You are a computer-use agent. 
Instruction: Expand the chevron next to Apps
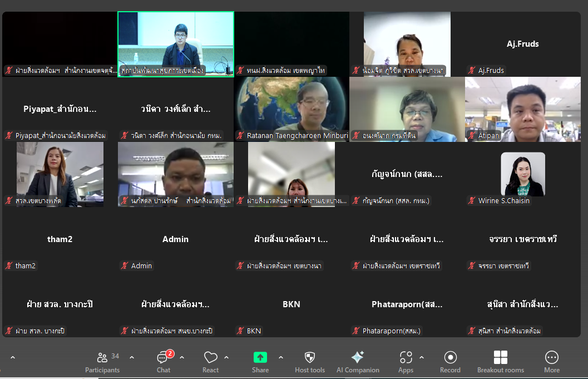click(x=422, y=358)
